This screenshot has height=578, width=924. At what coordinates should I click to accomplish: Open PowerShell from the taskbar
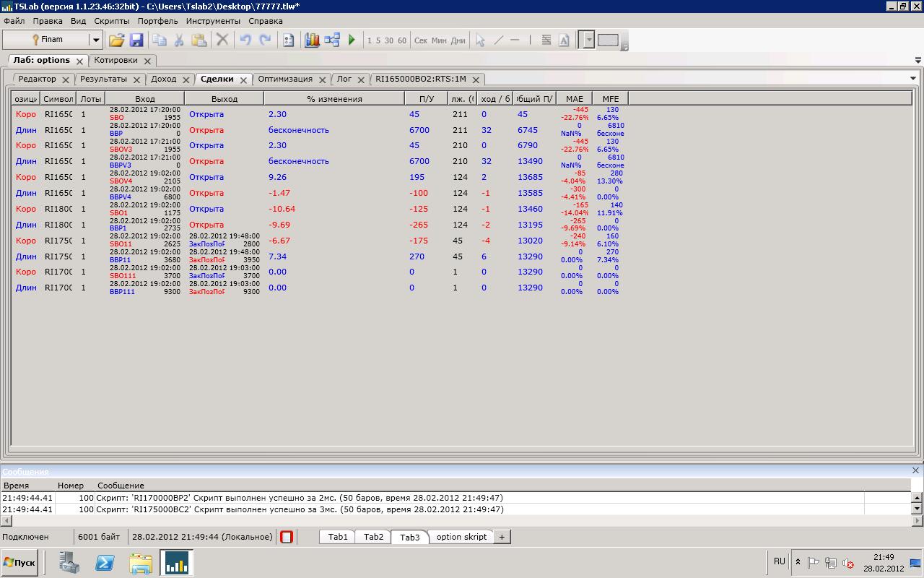(x=105, y=562)
